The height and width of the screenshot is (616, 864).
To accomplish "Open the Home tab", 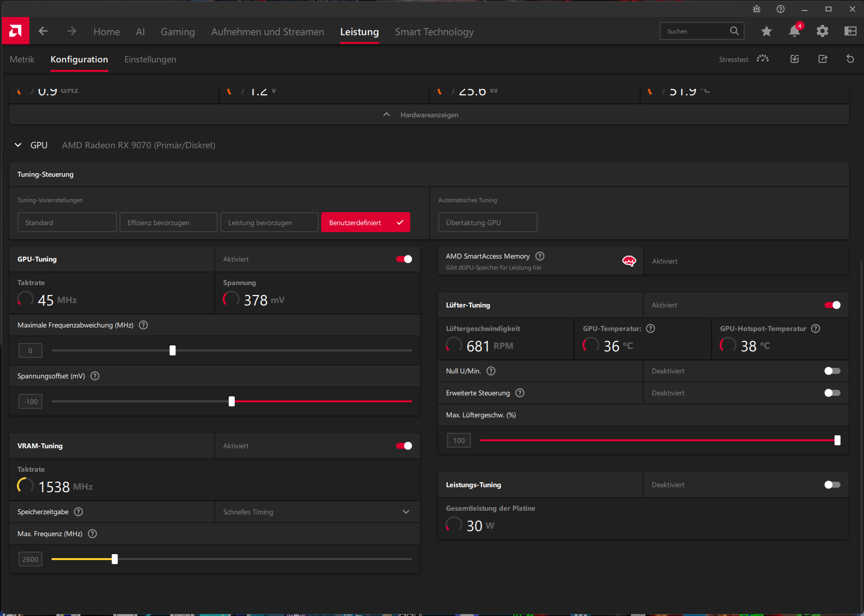I will (x=107, y=31).
